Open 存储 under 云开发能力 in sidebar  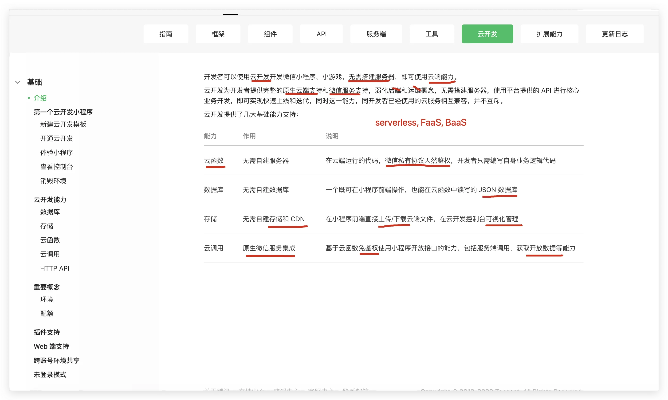pos(47,226)
